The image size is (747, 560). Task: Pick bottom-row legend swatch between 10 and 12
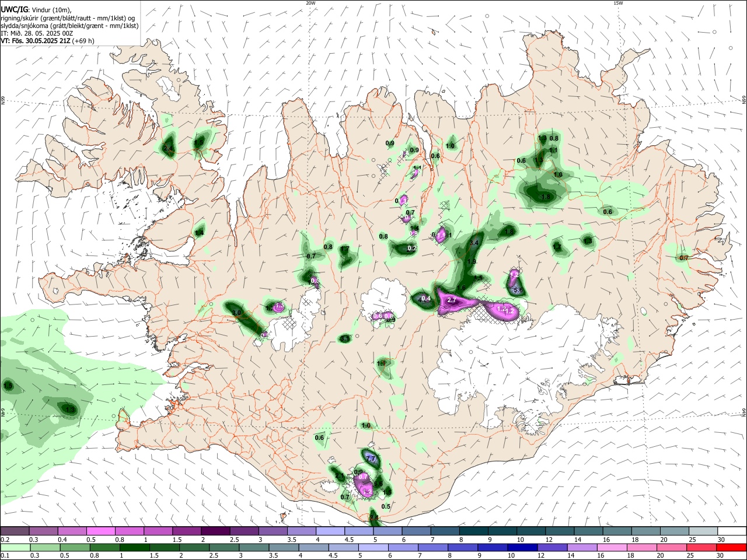[522, 547]
